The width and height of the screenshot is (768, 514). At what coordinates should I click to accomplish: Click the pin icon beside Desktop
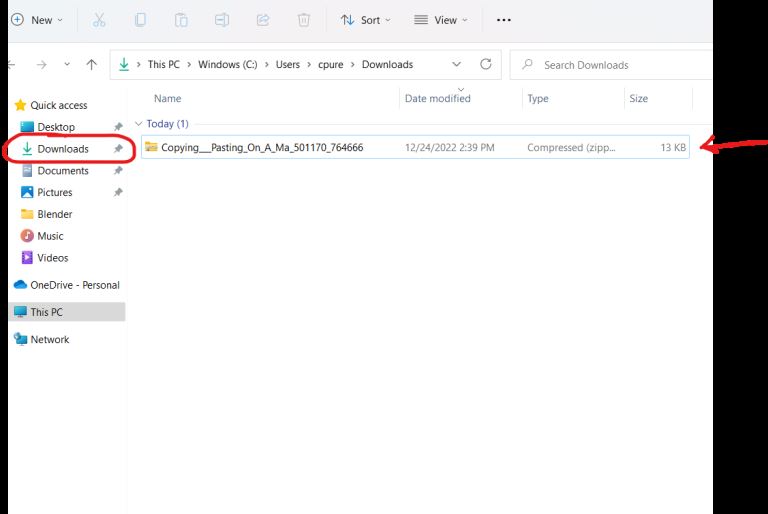pos(118,127)
